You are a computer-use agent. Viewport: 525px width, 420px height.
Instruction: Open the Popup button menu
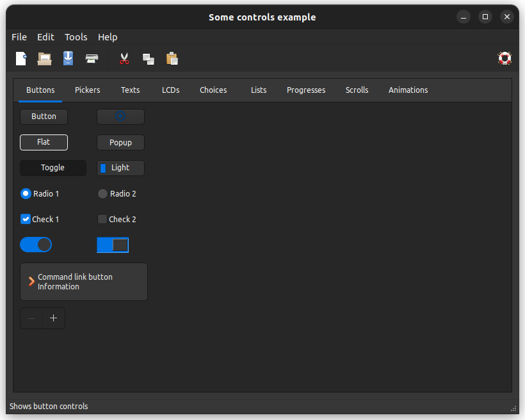pyautogui.click(x=120, y=142)
